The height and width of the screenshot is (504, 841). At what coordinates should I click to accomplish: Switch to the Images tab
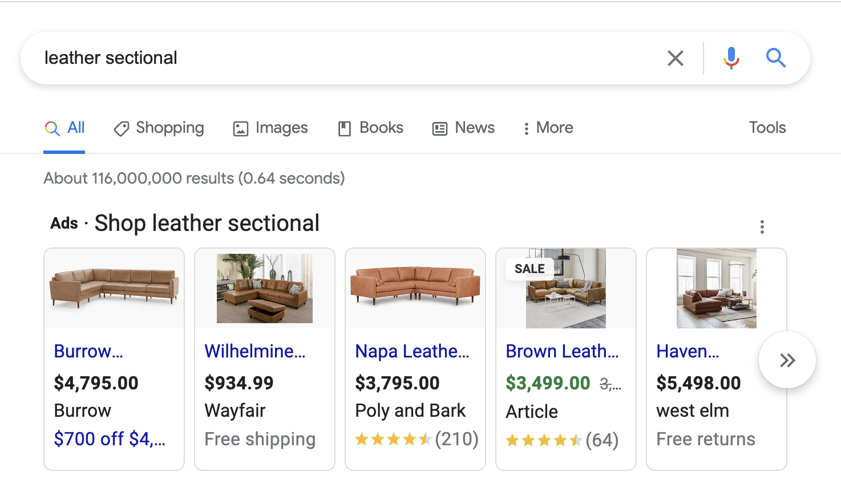(270, 128)
